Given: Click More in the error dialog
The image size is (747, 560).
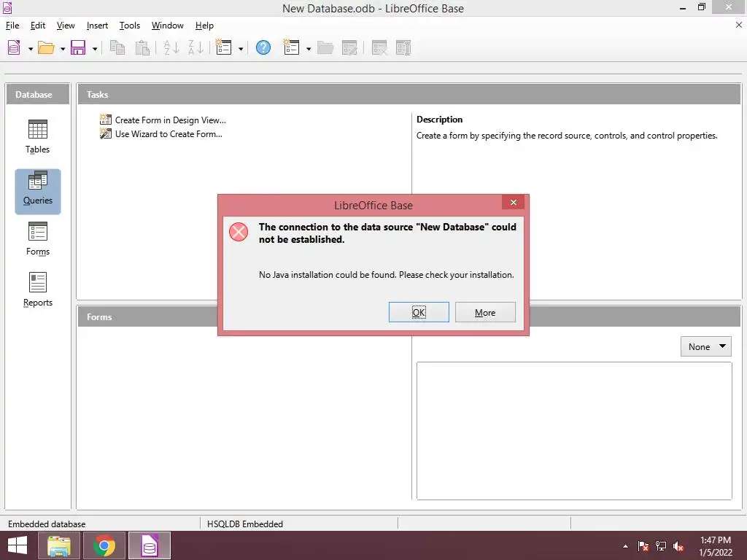Looking at the screenshot, I should pos(485,312).
